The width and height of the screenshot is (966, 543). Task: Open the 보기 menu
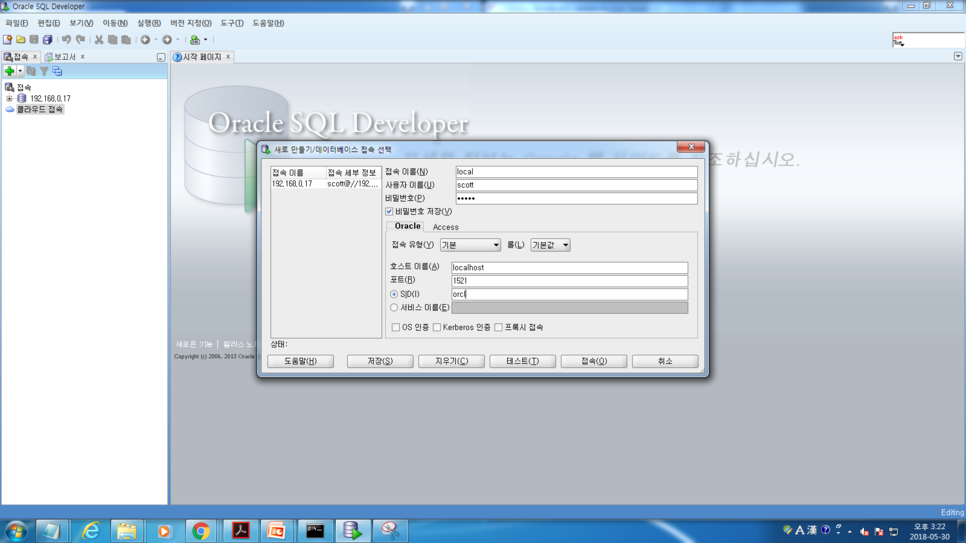(x=81, y=23)
